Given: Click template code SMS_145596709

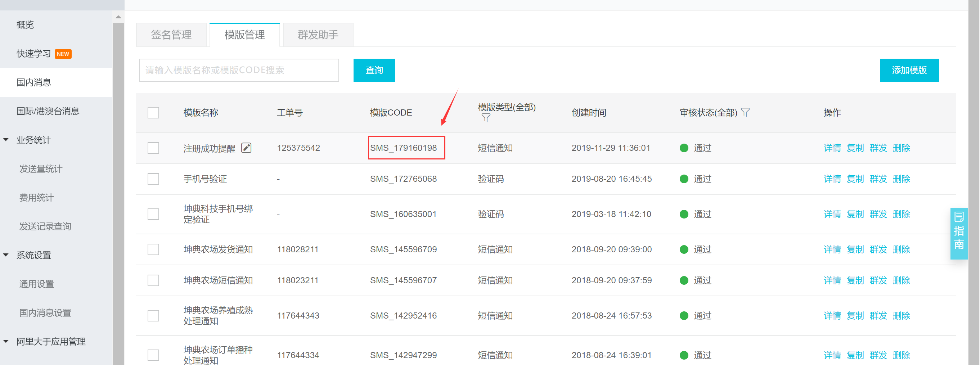Looking at the screenshot, I should coord(403,249).
